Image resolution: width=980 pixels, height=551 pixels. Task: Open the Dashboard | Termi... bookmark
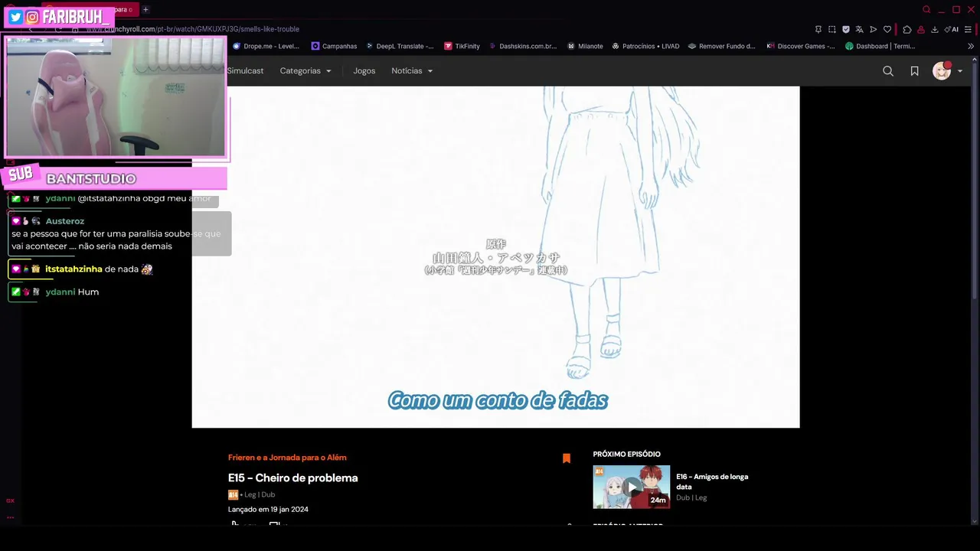880,46
